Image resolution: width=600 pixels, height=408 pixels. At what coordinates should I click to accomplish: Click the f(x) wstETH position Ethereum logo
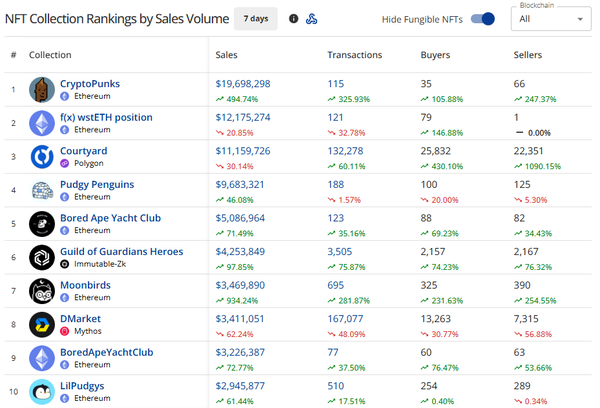pos(42,123)
